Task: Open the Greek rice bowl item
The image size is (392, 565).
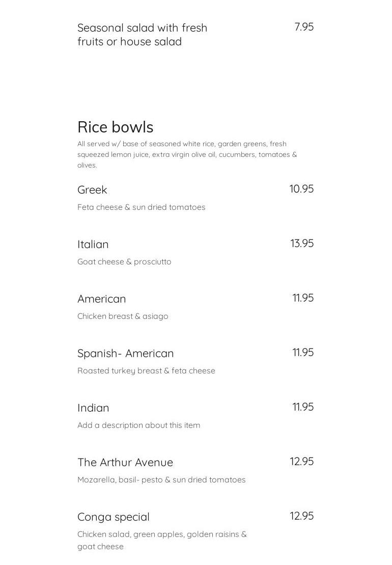Action: (92, 190)
